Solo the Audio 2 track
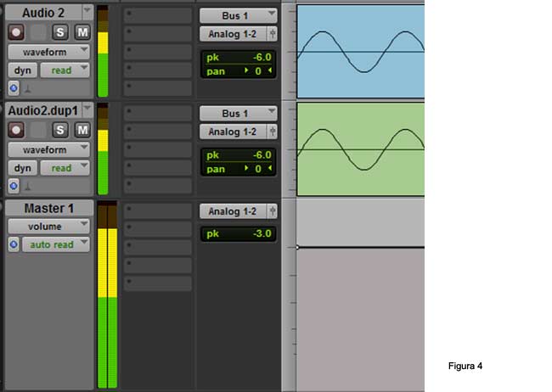 click(60, 32)
